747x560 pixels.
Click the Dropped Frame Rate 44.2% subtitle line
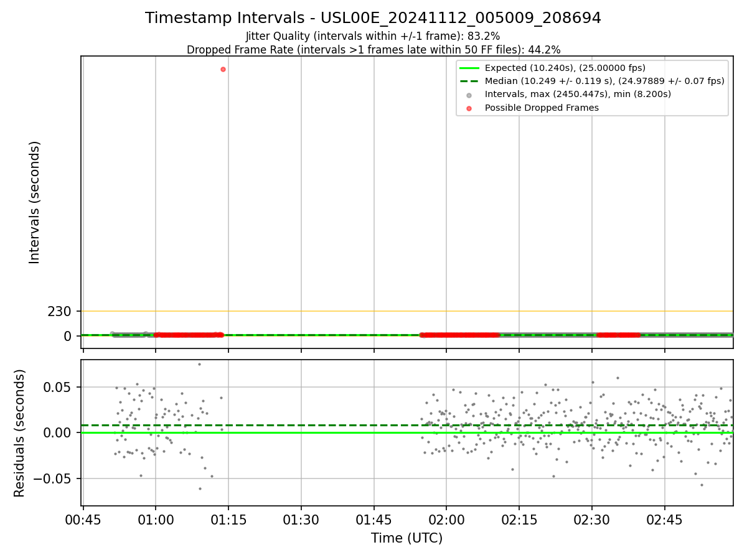(373, 50)
